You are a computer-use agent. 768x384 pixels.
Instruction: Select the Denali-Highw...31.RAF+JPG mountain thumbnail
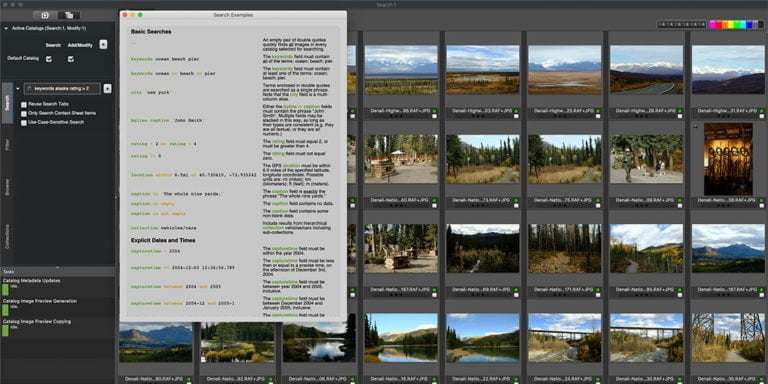[728, 70]
